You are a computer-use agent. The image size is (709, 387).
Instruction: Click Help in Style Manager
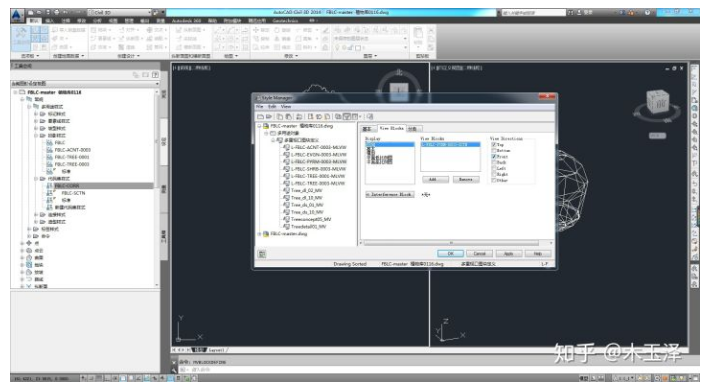(538, 254)
